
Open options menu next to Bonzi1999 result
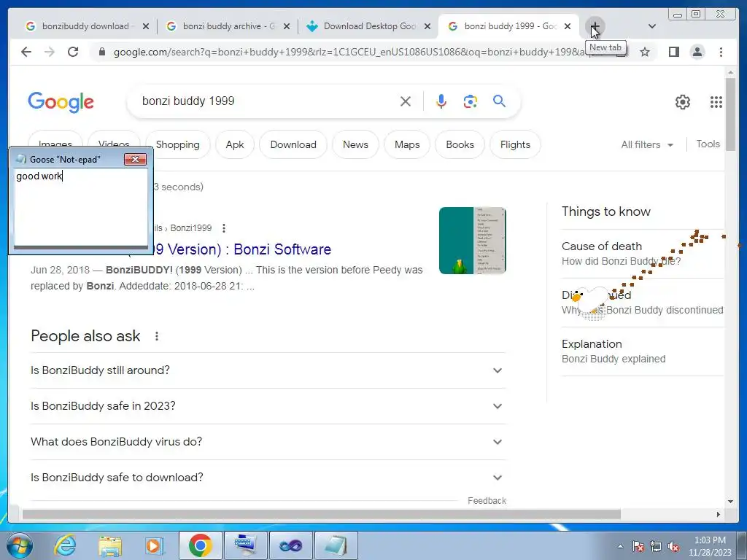click(224, 228)
